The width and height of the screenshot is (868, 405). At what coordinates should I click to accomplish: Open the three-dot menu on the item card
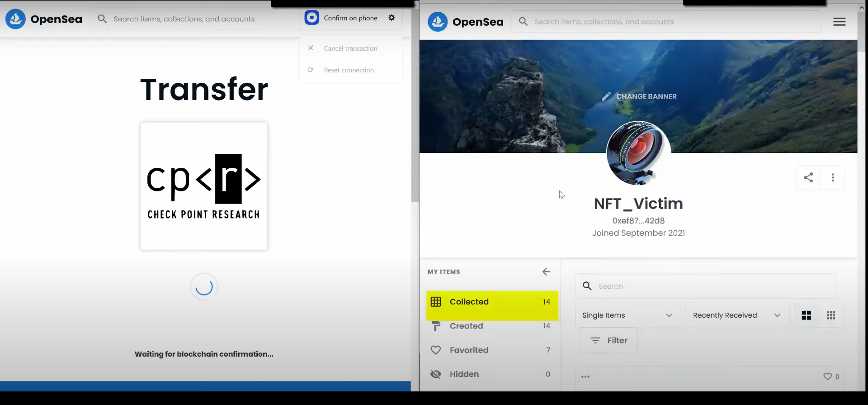point(585,376)
